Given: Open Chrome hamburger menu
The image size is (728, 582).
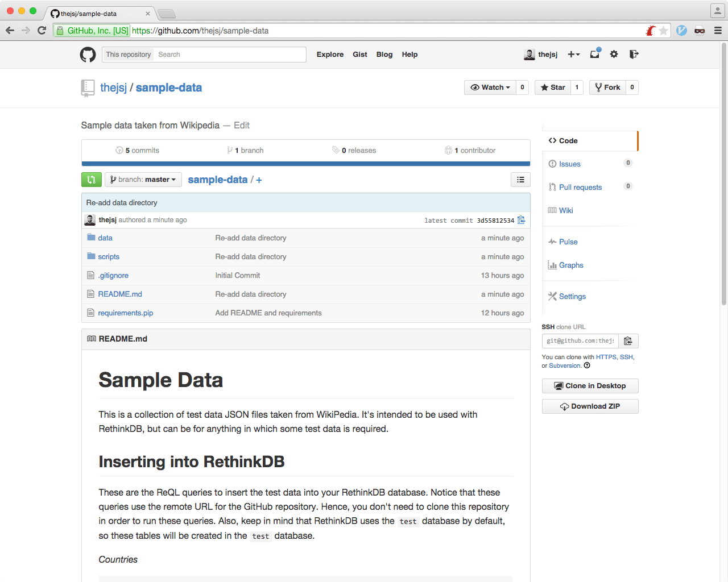Looking at the screenshot, I should pos(718,31).
